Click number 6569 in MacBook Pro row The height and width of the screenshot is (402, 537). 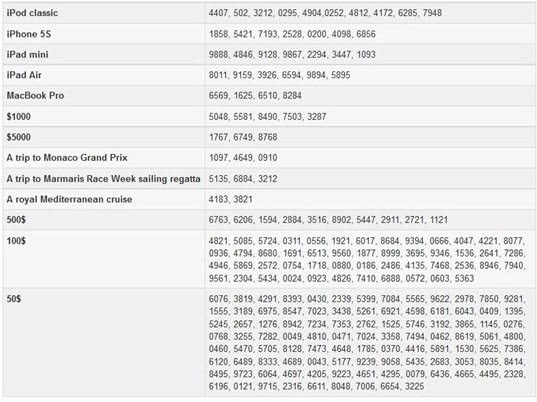(218, 96)
